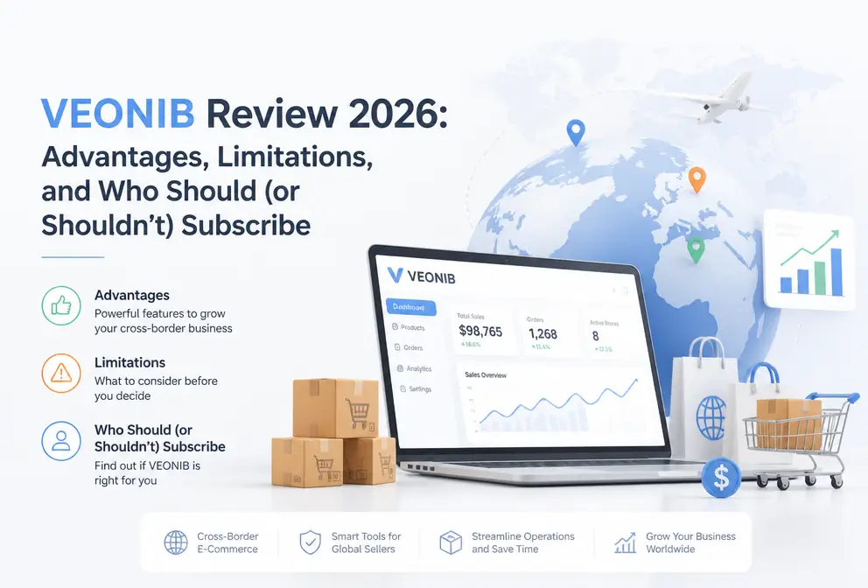The image size is (868, 588).
Task: Click the 'Smart Tools for Global Sellers' label
Action: (x=366, y=542)
